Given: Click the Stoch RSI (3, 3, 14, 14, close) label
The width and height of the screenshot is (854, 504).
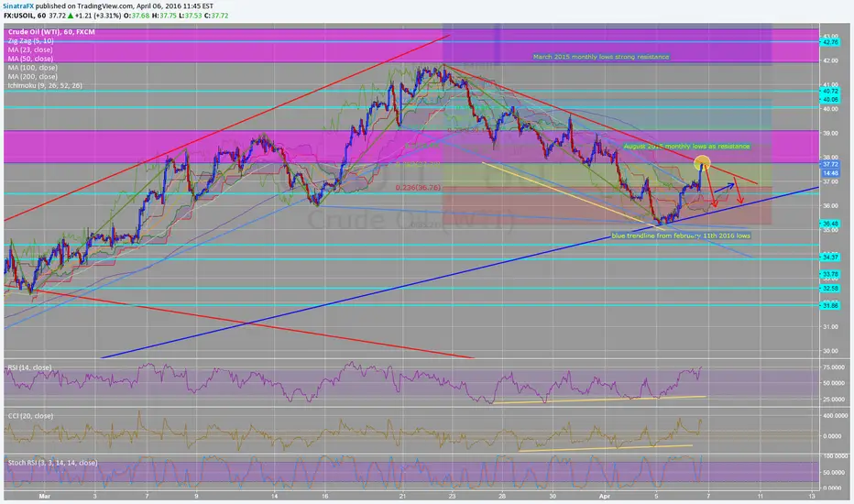Looking at the screenshot, I should [52, 463].
